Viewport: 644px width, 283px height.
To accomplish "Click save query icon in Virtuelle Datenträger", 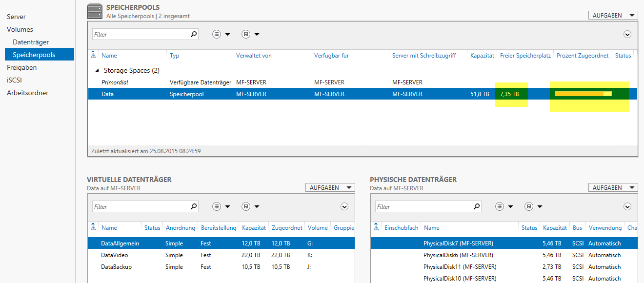I will (x=246, y=206).
